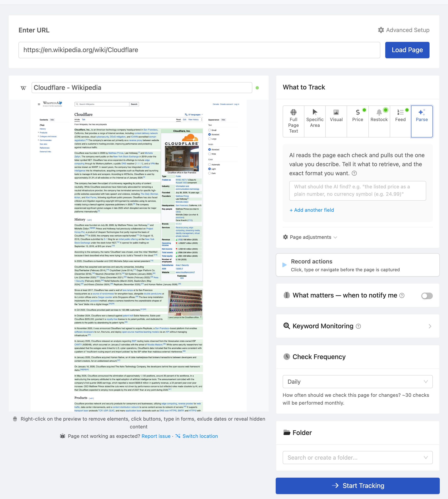Open the folder search dropdown
The image size is (448, 499).
tap(358, 457)
